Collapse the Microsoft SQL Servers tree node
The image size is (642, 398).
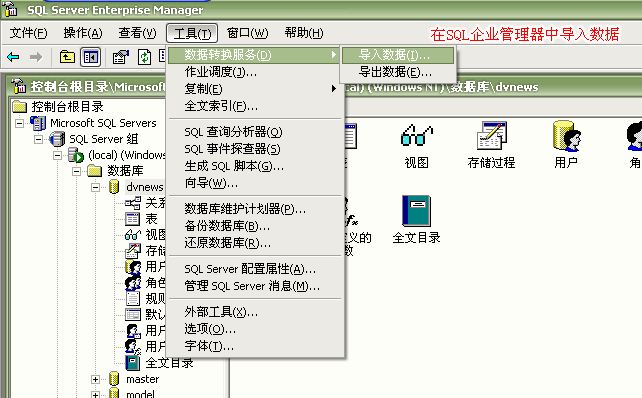19,123
